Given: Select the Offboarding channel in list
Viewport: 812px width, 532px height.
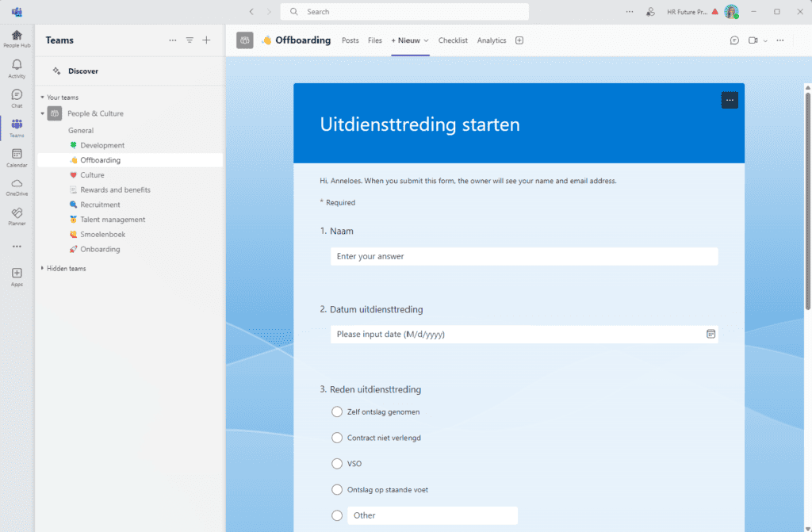Looking at the screenshot, I should [130, 160].
